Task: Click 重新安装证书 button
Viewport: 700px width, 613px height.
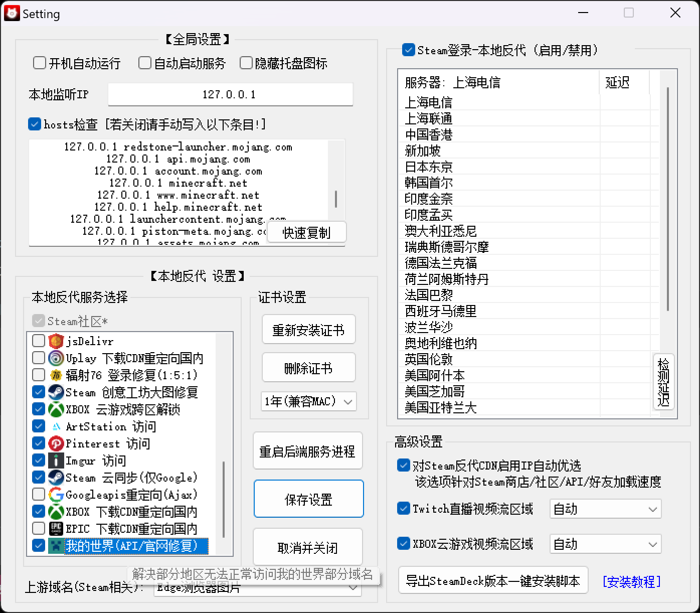Action: click(x=309, y=330)
